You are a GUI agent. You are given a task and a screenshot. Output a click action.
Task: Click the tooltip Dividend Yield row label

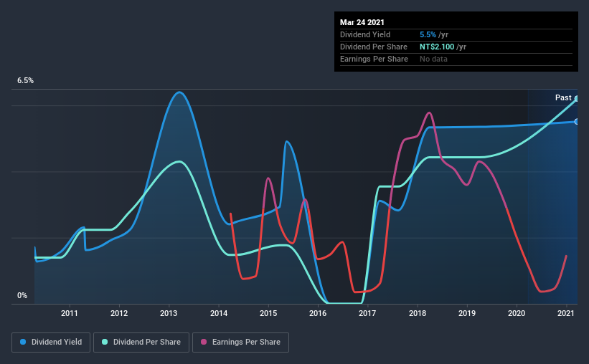(x=365, y=34)
